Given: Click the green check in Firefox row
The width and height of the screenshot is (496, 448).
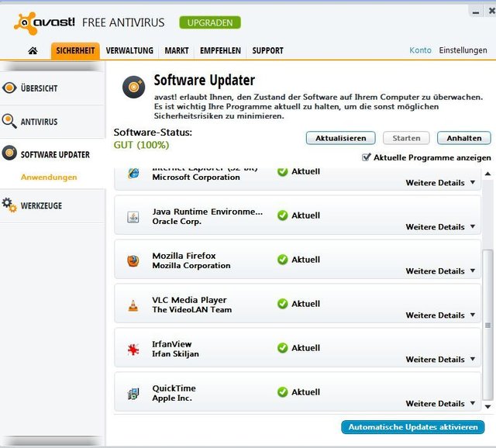Looking at the screenshot, I should point(282,260).
